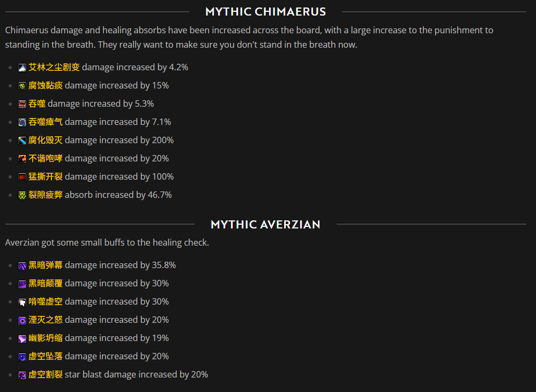Click the 吞噬 spell icon

22,104
